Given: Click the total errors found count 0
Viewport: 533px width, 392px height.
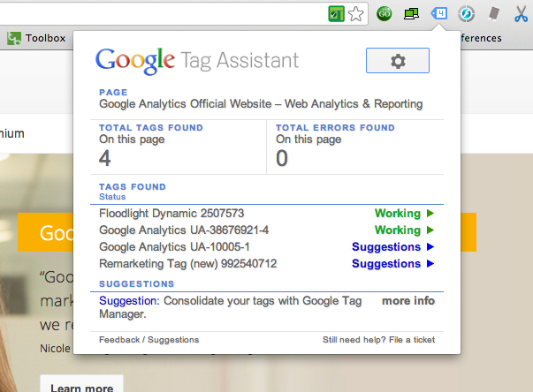Looking at the screenshot, I should [x=282, y=159].
